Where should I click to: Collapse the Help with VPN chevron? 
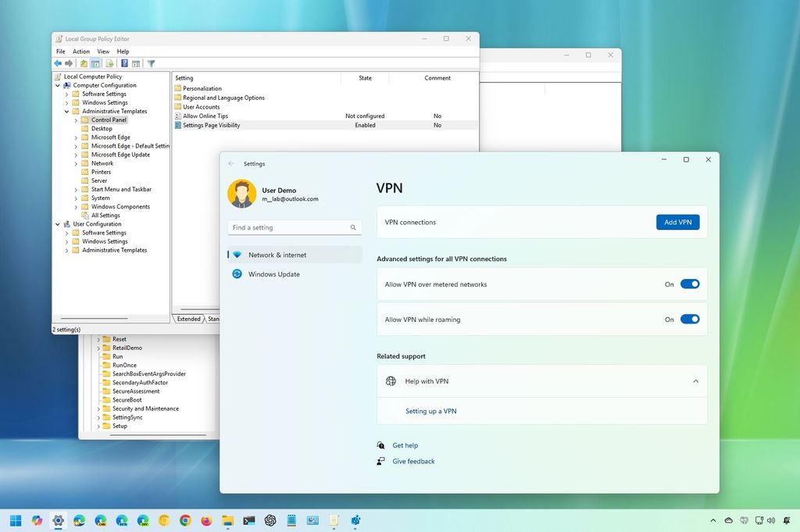click(695, 381)
